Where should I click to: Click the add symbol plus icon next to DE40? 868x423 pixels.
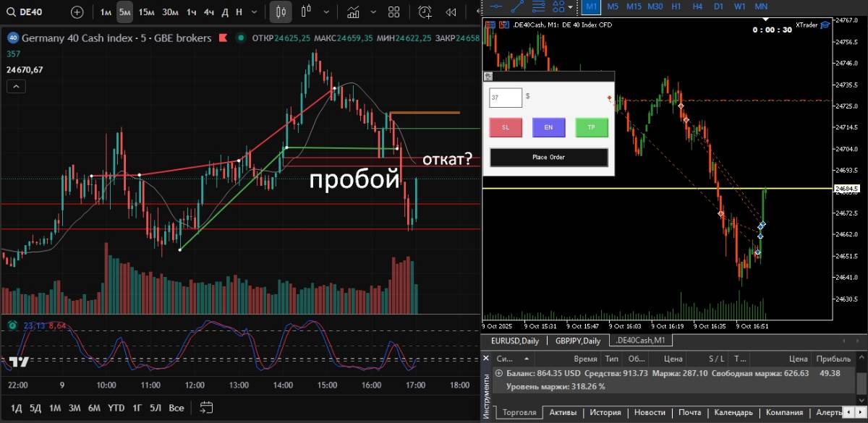[77, 12]
